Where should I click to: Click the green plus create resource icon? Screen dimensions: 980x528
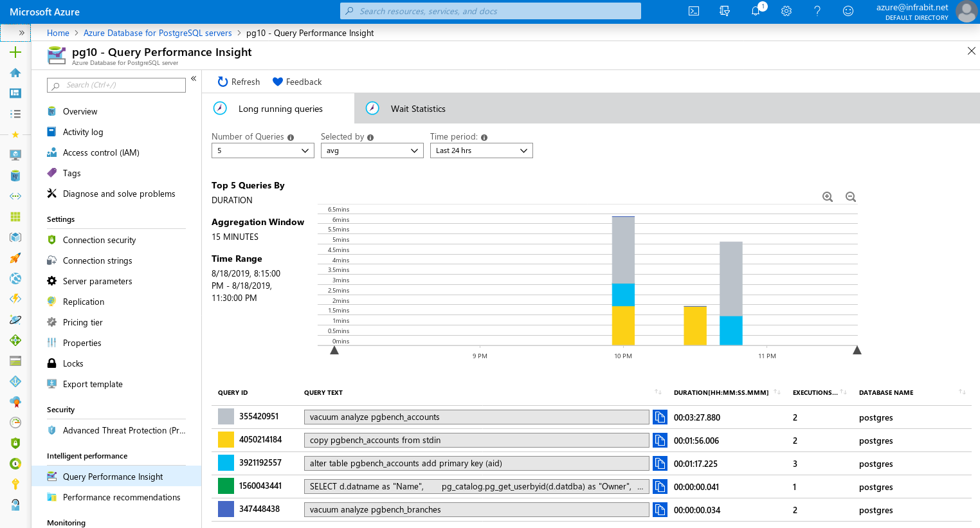click(x=15, y=52)
